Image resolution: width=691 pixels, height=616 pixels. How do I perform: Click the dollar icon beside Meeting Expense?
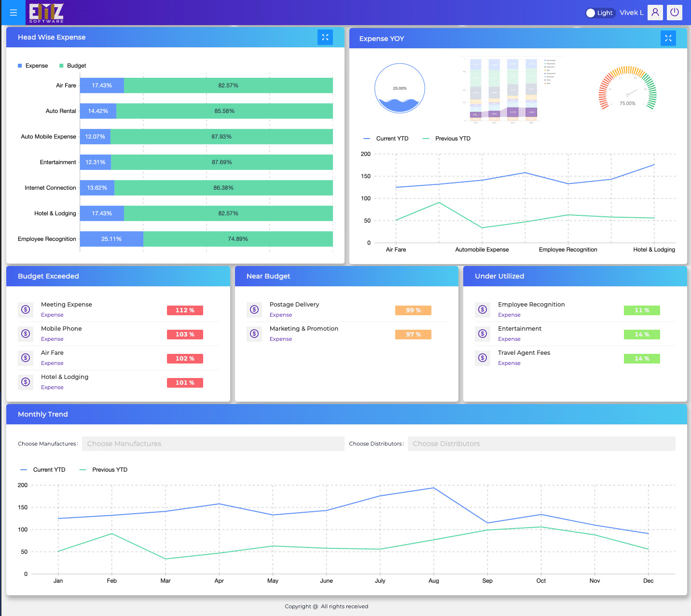[26, 309]
